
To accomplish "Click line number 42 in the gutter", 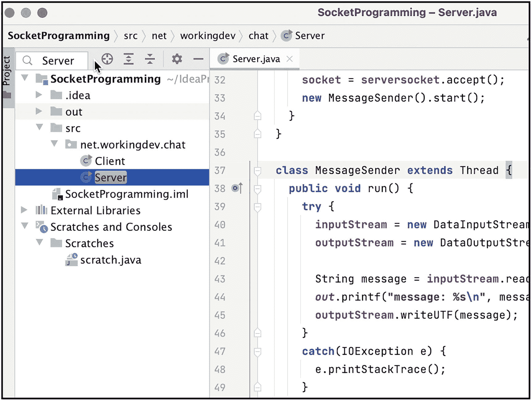I will 220,261.
